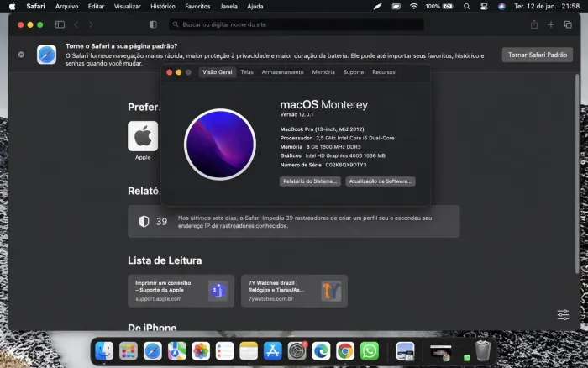Open a new Safari tab with plus icon
Image resolution: width=588 pixels, height=368 pixels.
click(x=550, y=24)
